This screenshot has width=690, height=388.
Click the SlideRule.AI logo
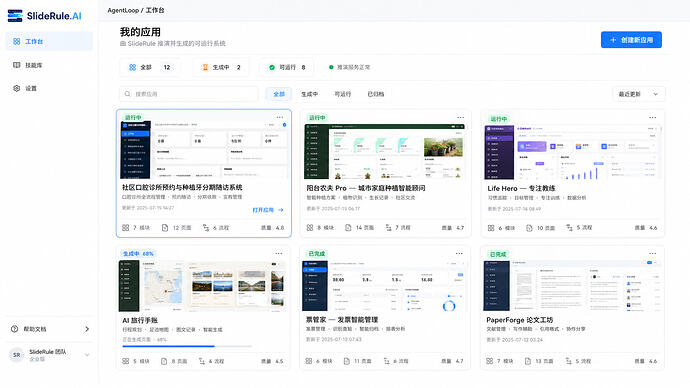(x=44, y=16)
